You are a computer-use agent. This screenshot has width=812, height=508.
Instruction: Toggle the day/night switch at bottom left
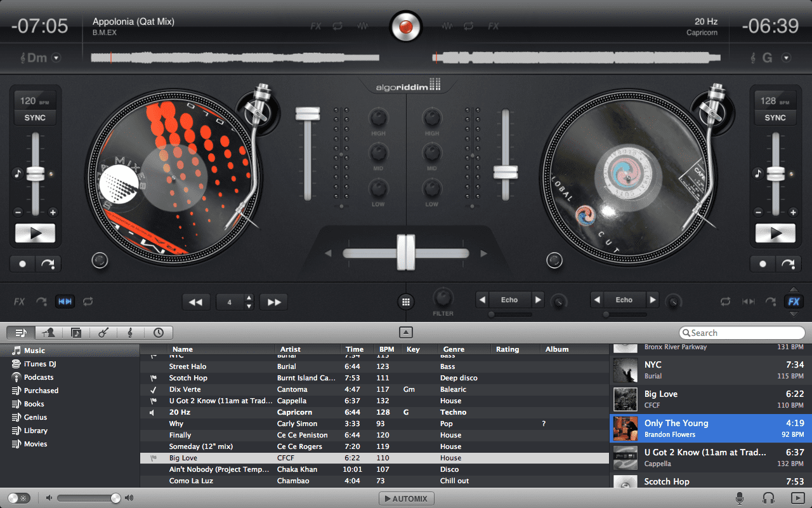(18, 498)
